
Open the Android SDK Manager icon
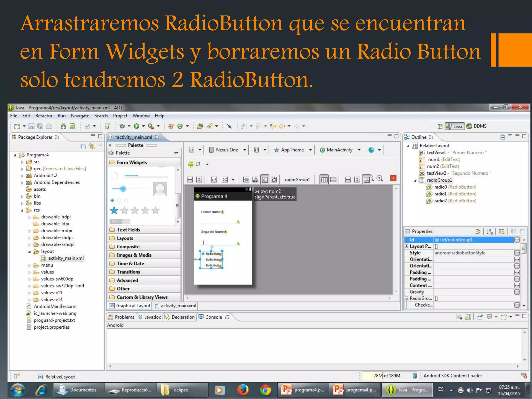tap(63, 127)
